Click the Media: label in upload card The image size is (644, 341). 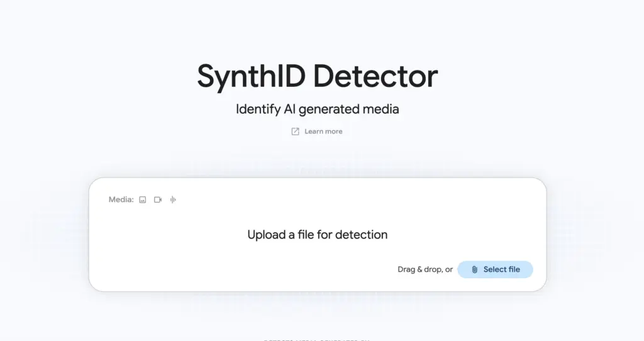pyautogui.click(x=121, y=199)
